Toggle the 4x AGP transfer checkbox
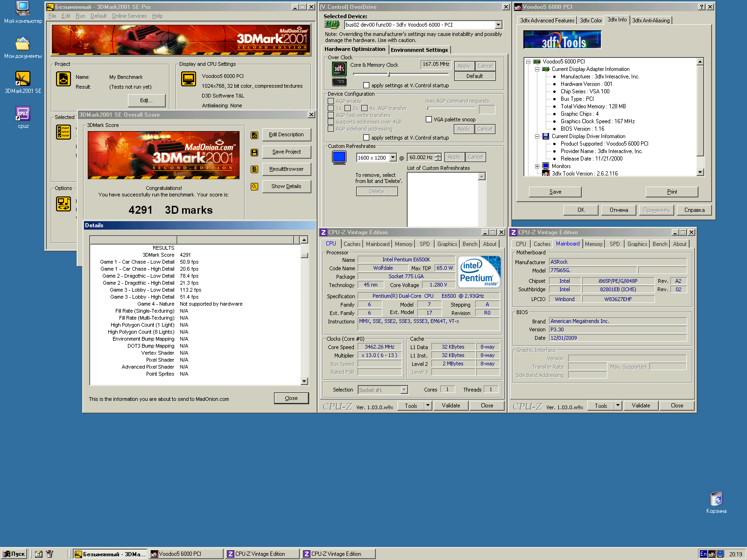Screen dimensions: 747x560 point(364,108)
